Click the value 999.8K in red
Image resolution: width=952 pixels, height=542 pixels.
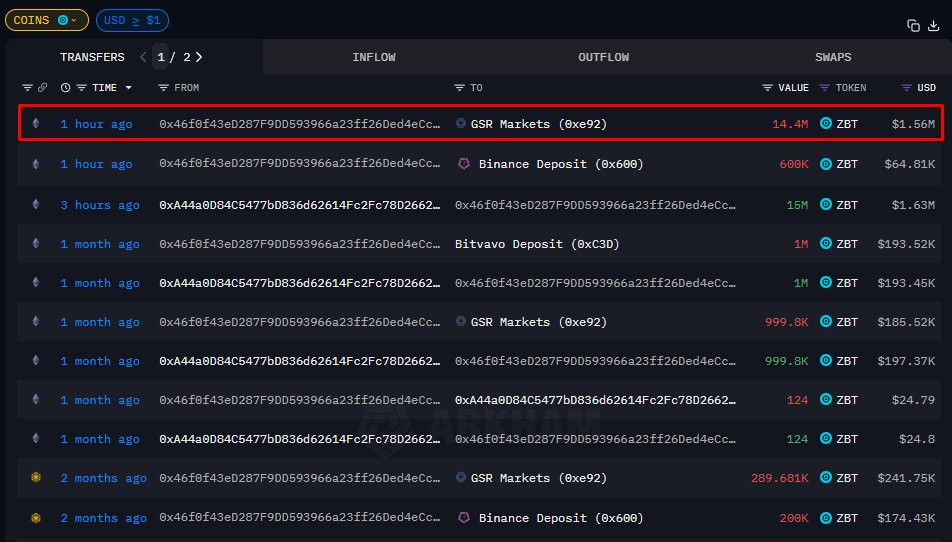pyautogui.click(x=787, y=322)
